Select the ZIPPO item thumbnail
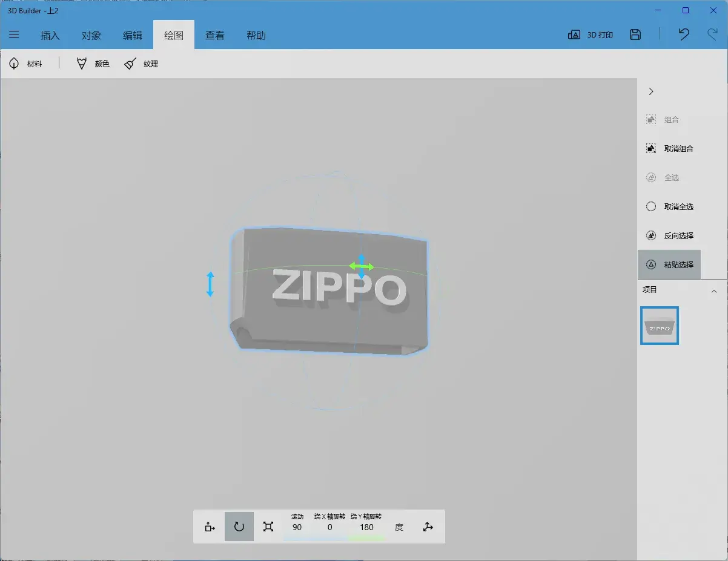 pyautogui.click(x=660, y=326)
